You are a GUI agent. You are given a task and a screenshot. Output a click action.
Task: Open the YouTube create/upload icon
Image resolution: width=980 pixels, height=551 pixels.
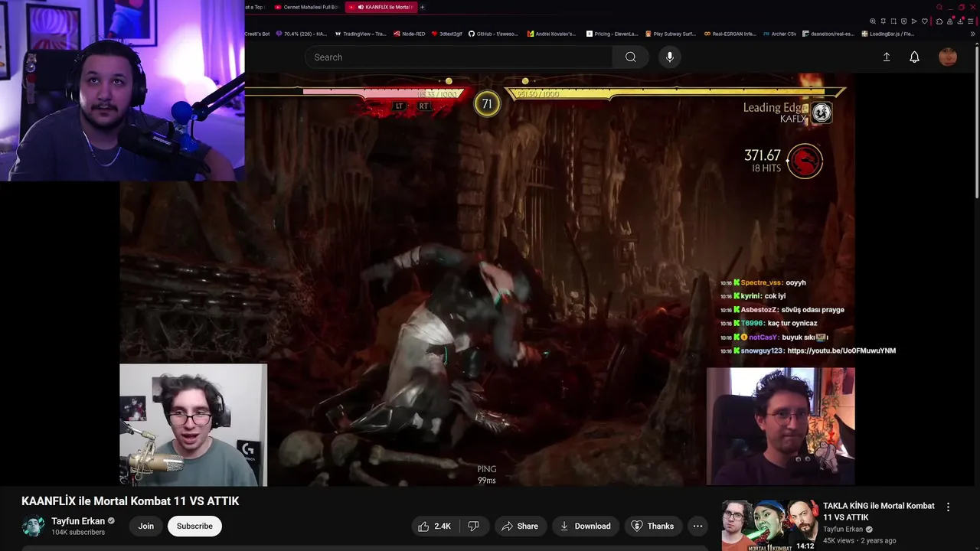[887, 57]
